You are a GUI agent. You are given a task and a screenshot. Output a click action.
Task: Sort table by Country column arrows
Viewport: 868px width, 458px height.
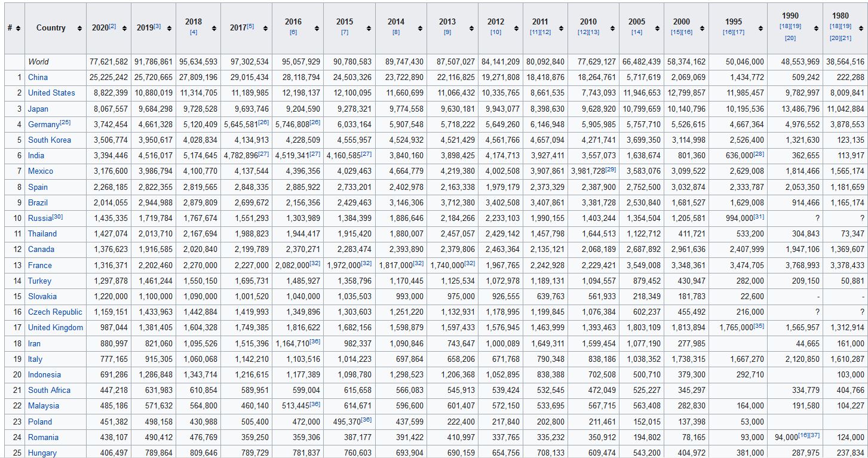79,28
